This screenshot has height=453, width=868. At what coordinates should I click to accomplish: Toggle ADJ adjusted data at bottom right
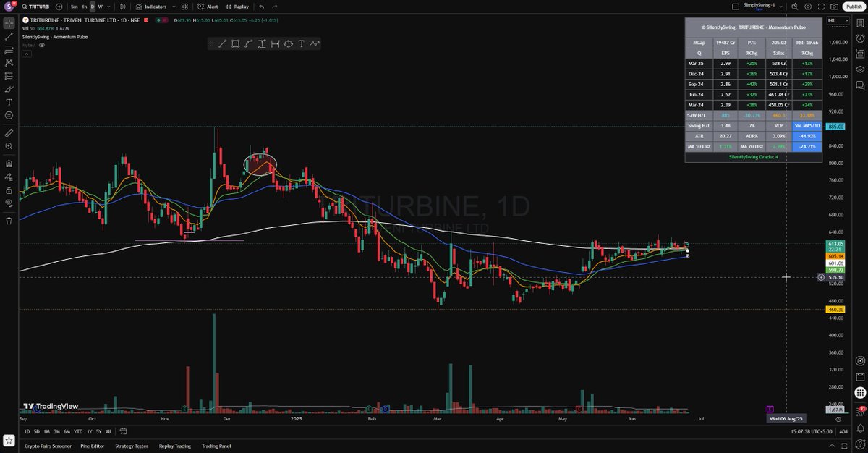point(843,431)
